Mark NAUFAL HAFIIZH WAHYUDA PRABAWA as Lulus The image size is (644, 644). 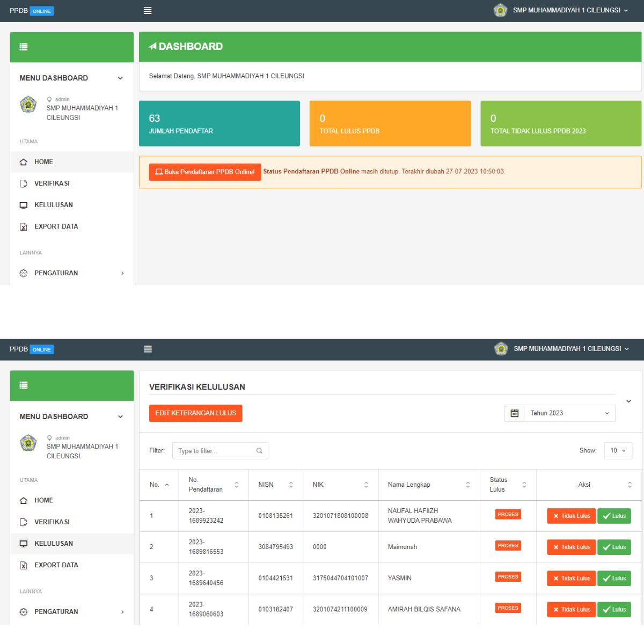[614, 516]
